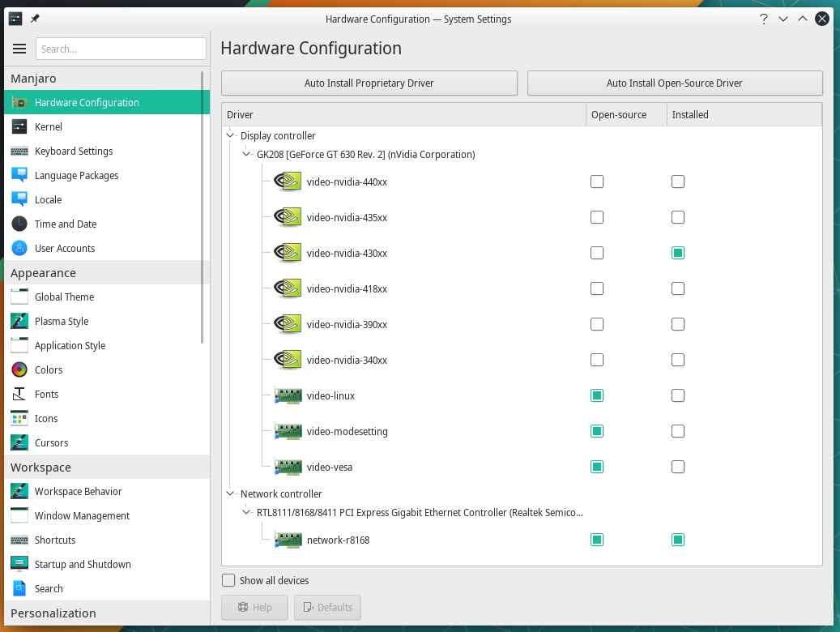Click the card icon beside video-linux
The image size is (840, 632).
coord(288,395)
